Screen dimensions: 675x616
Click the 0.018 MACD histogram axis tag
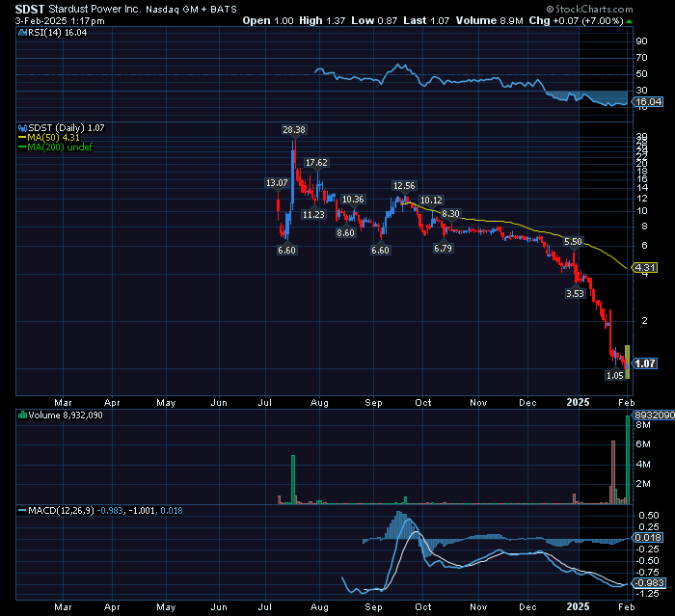click(648, 537)
